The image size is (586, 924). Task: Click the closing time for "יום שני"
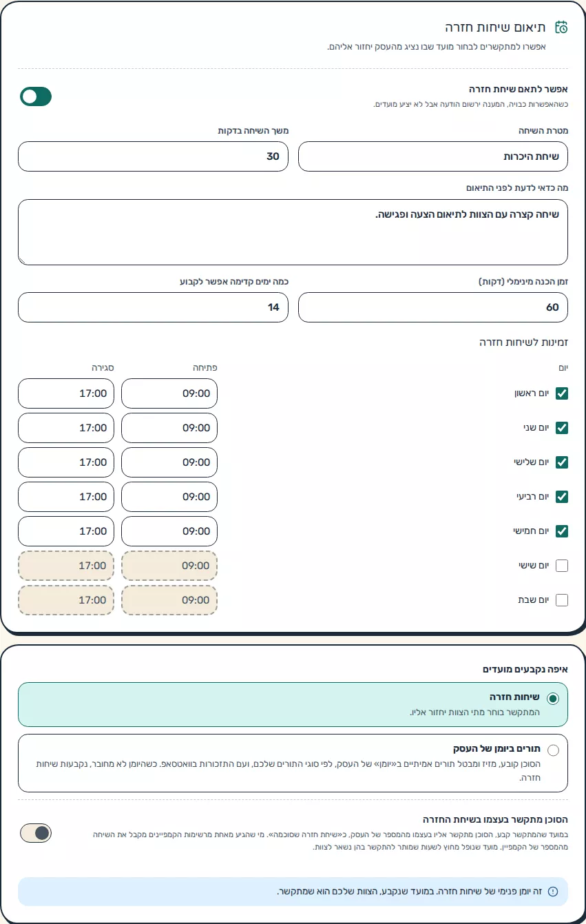[66, 428]
